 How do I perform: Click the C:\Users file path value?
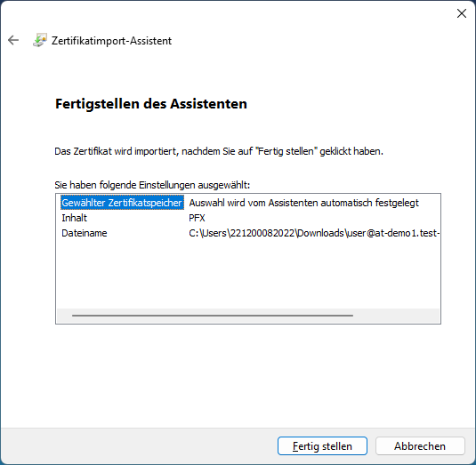click(314, 233)
